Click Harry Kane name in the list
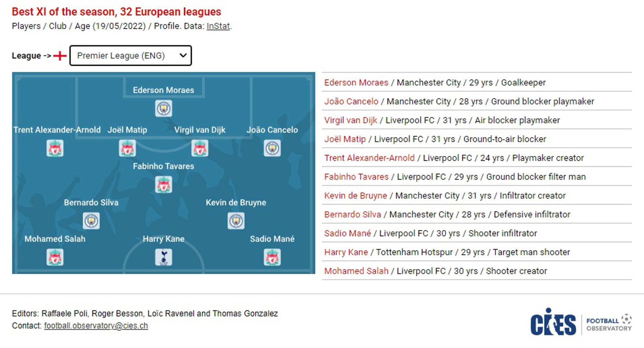The height and width of the screenshot is (348, 644). [x=346, y=252]
